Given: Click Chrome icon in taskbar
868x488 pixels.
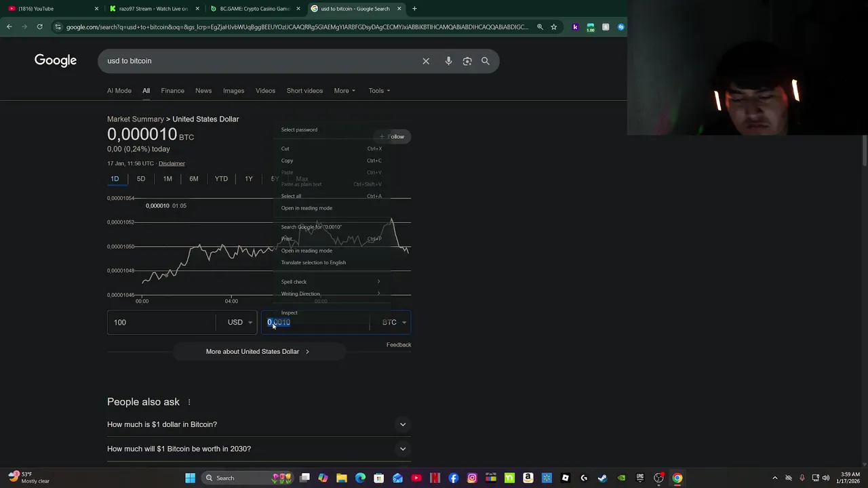Looking at the screenshot, I should [x=677, y=478].
